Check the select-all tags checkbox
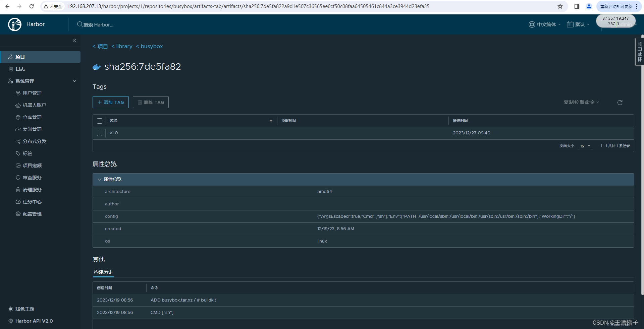The width and height of the screenshot is (644, 329). coord(100,121)
